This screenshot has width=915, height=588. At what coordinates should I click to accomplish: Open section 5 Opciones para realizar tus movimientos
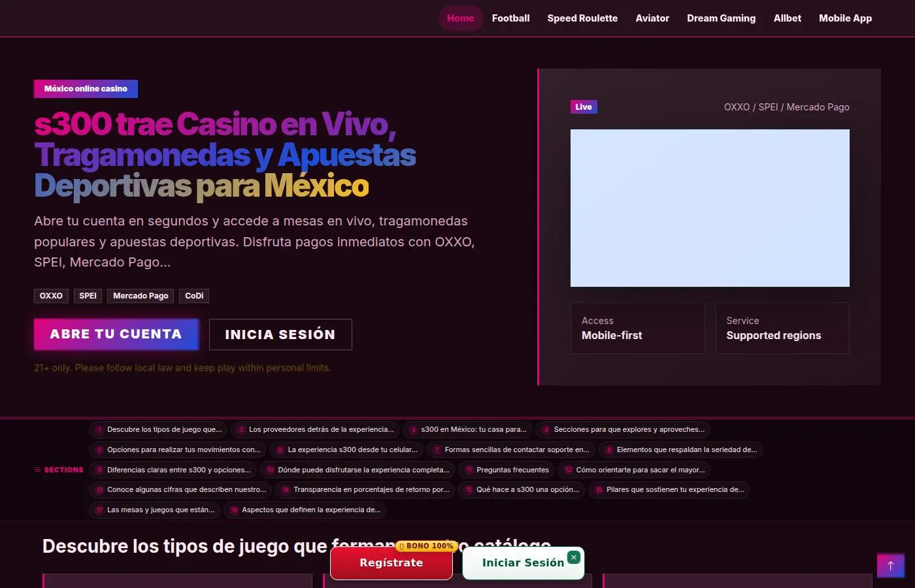pyautogui.click(x=177, y=450)
